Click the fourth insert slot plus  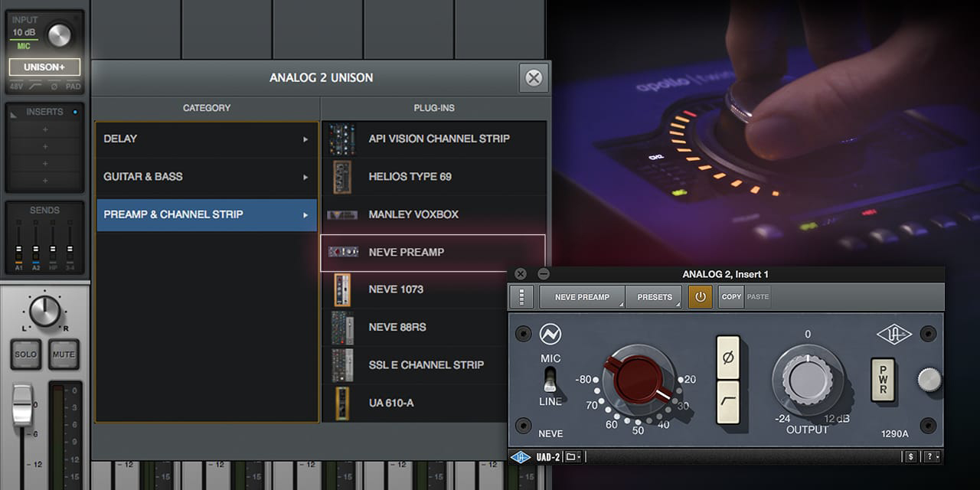[44, 181]
